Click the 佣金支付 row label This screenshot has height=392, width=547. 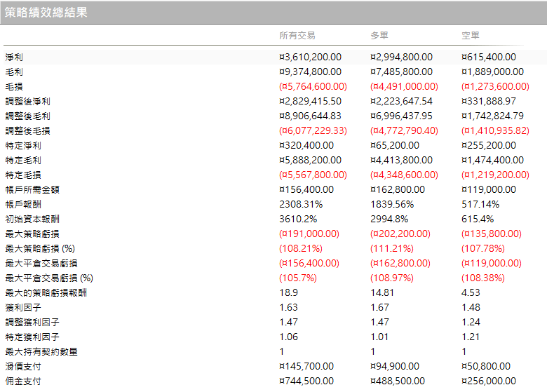point(23,381)
